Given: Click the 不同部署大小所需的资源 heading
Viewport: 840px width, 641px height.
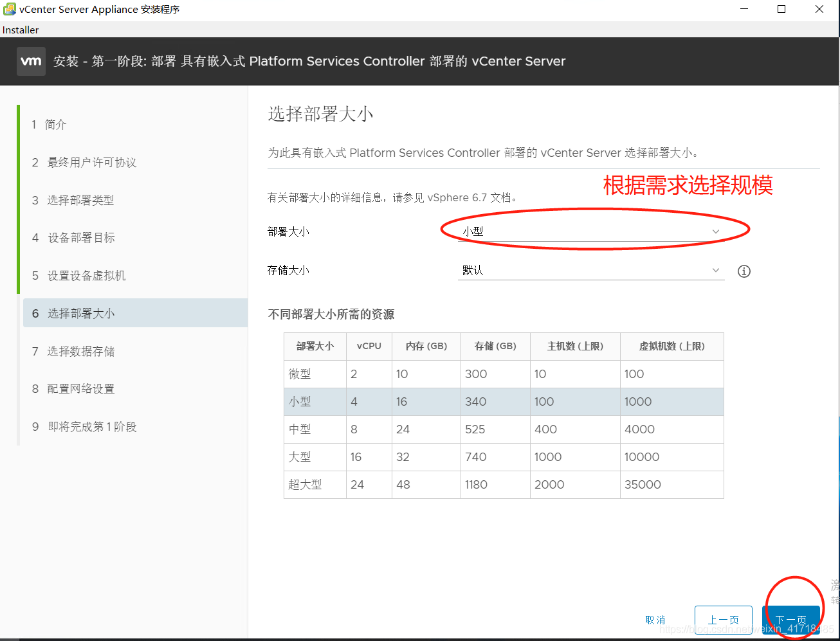Looking at the screenshot, I should [x=331, y=314].
